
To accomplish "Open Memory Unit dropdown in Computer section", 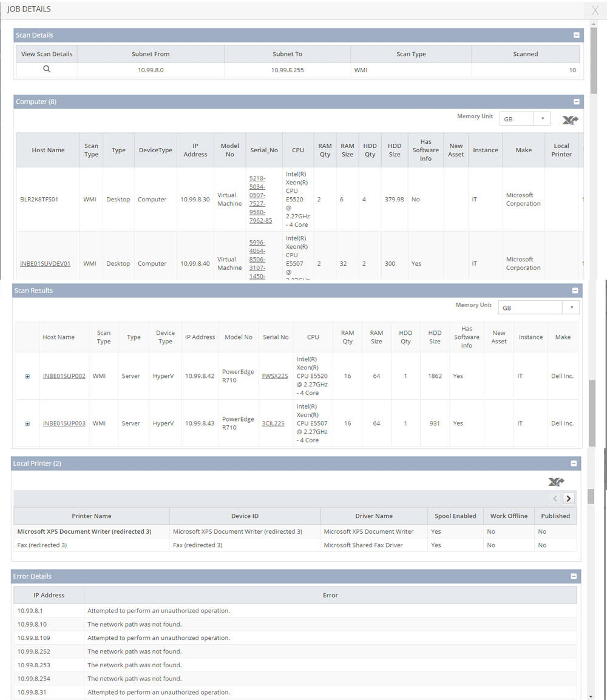I will (524, 119).
